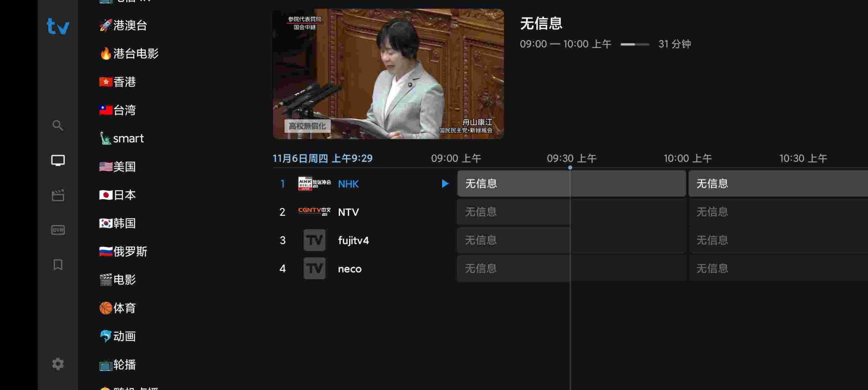Viewport: 868px width, 390px height.
Task: Open the movies clapperboard sidebar icon
Action: pyautogui.click(x=58, y=195)
